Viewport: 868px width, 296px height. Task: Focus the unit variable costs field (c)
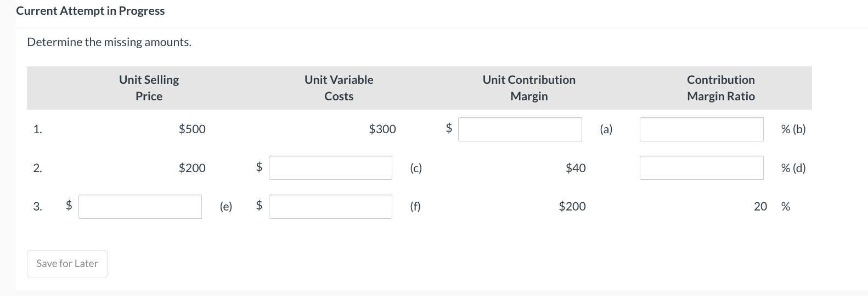pyautogui.click(x=330, y=168)
